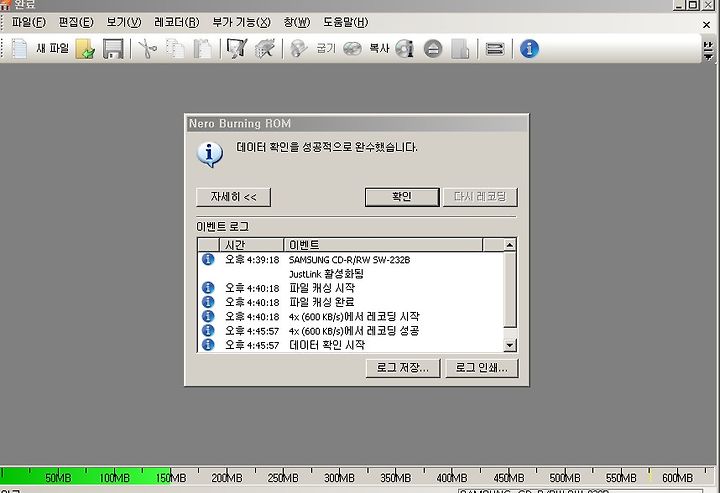Click the info icon of the SAMSUNG CD-R/RW row
This screenshot has height=493, width=720.
[x=208, y=259]
